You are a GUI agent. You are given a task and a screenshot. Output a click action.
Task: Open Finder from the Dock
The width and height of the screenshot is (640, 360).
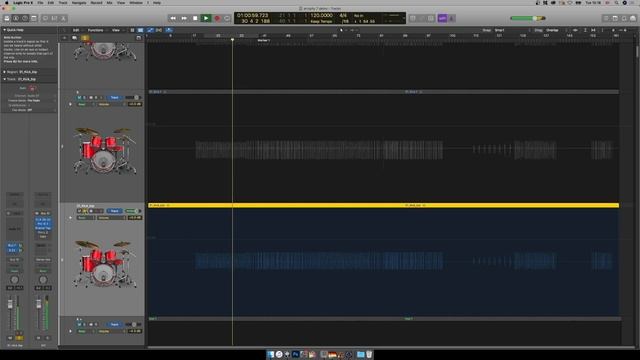(x=271, y=354)
